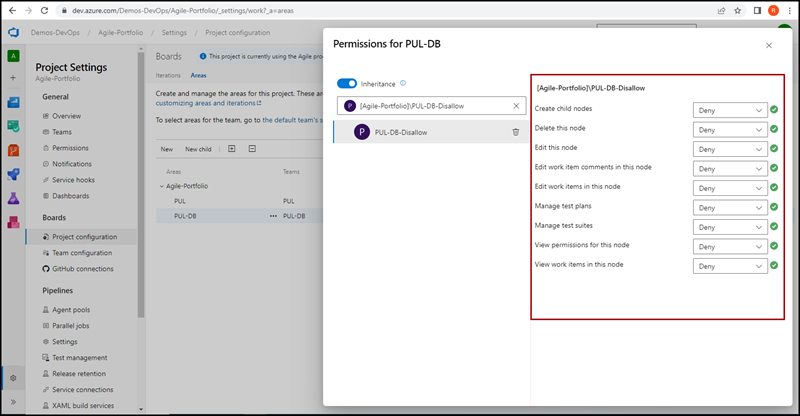
Task: Open the PUL-DB row ellipsis menu
Action: [x=273, y=216]
